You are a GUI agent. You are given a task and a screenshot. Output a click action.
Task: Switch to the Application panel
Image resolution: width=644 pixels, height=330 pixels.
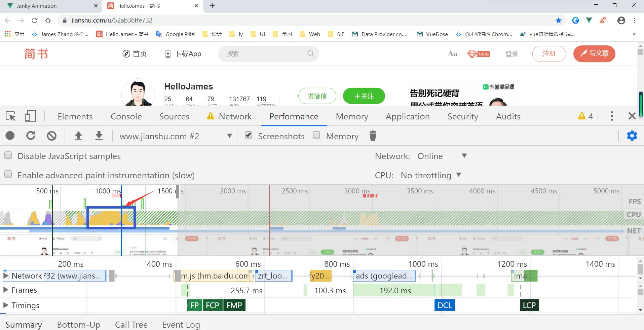(408, 116)
